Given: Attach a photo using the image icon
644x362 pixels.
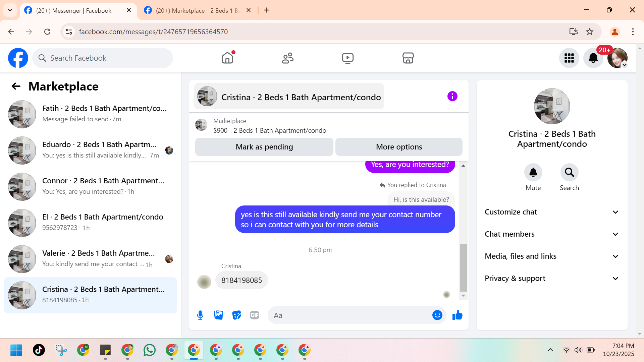Looking at the screenshot, I should click(x=218, y=315).
